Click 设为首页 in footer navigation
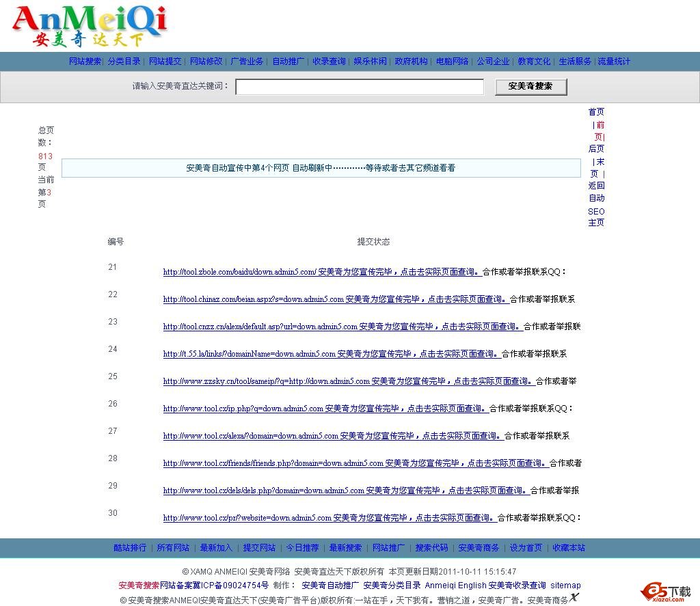Screen dimensions: 700x606 [526, 547]
